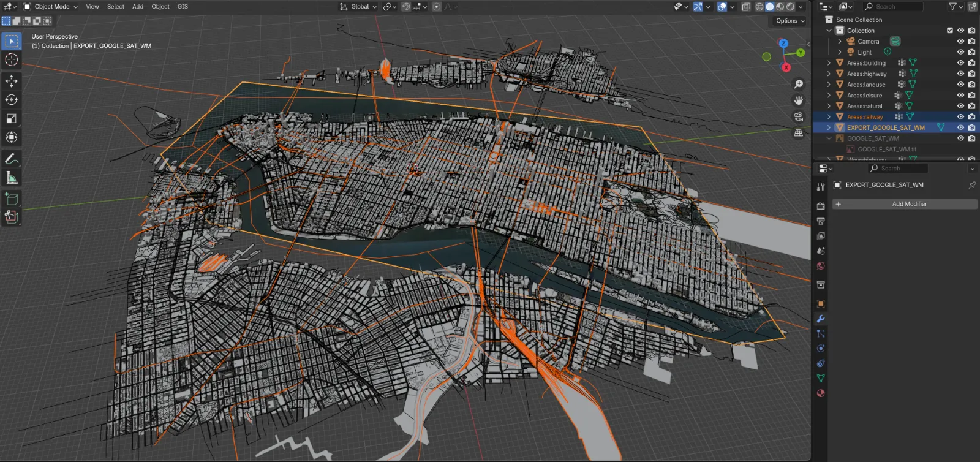Switch to material preview shading

[780, 7]
